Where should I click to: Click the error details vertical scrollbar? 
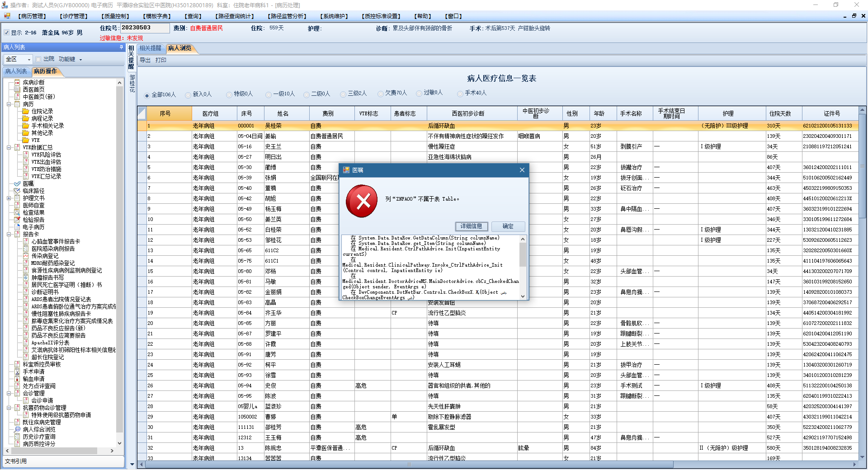tap(523, 267)
